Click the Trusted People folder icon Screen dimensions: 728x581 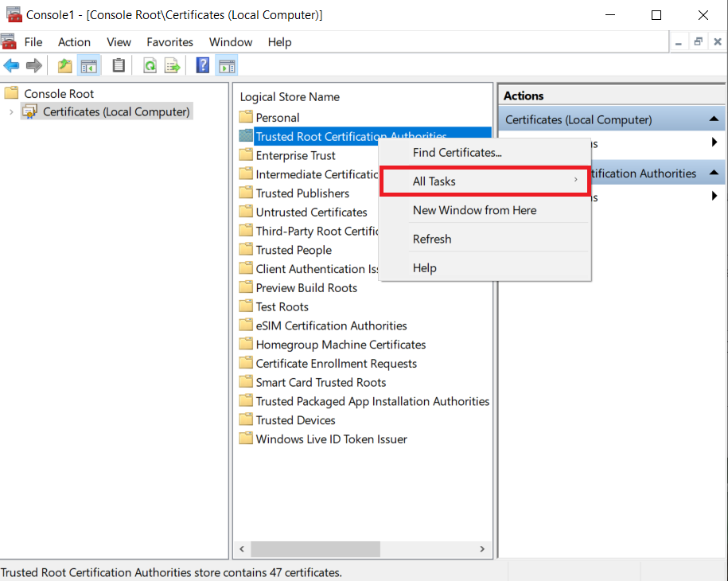(x=246, y=249)
